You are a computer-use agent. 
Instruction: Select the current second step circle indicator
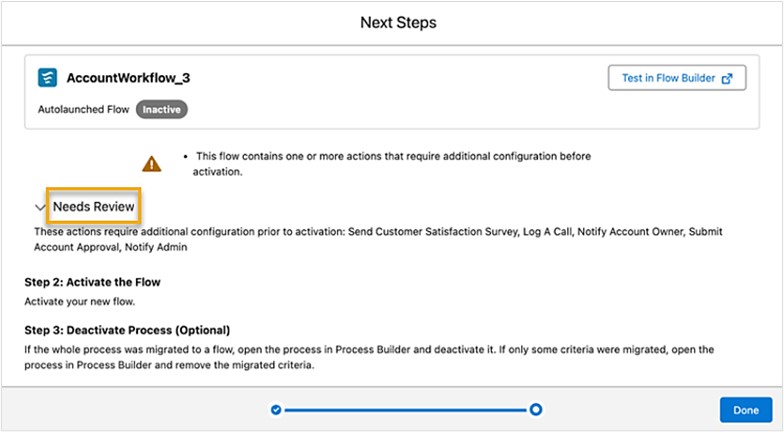[x=536, y=409]
